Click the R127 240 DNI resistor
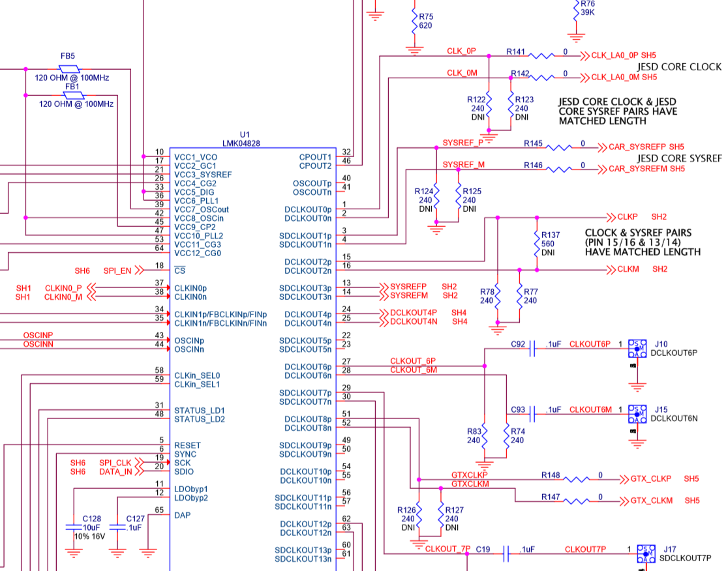Image resolution: width=728 pixels, height=571 pixels. [x=440, y=514]
